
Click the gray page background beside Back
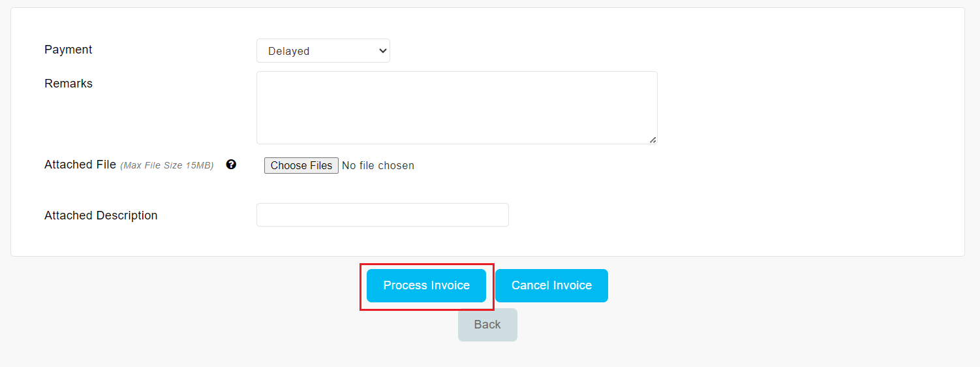pyautogui.click(x=718, y=327)
